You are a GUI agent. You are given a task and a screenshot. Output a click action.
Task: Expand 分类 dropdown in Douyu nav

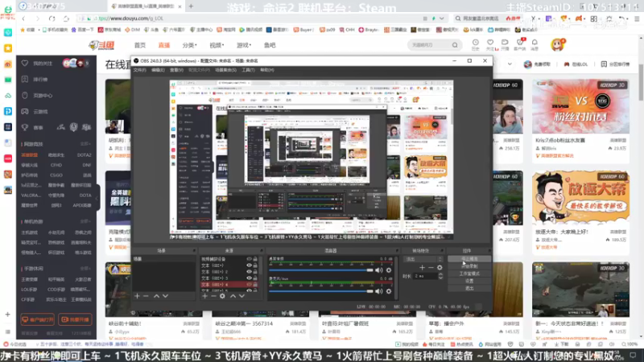189,45
